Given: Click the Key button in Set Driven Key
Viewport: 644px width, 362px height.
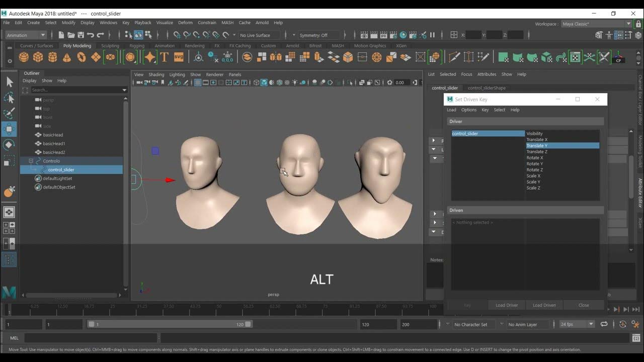Looking at the screenshot, I should click(467, 305).
